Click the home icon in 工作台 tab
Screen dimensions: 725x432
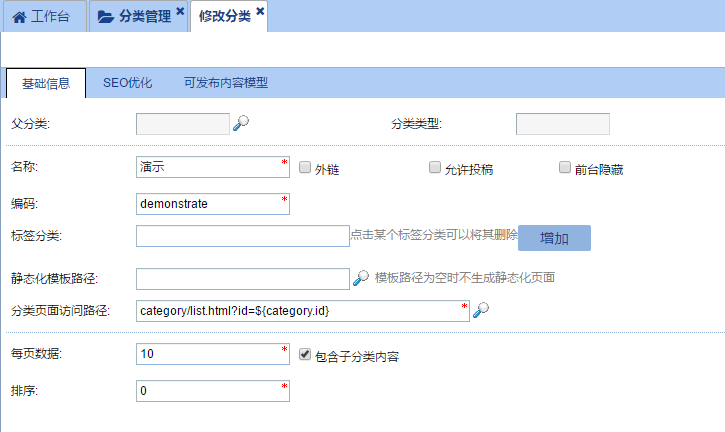point(19,17)
